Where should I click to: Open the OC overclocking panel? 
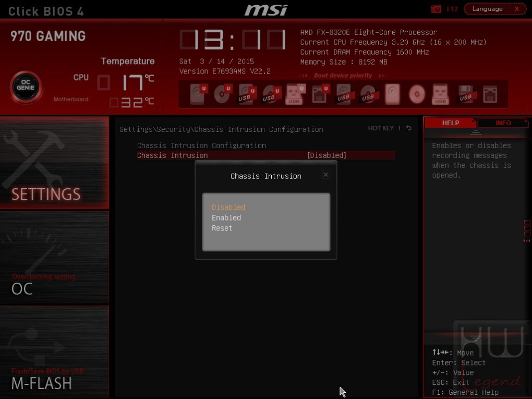point(54,257)
